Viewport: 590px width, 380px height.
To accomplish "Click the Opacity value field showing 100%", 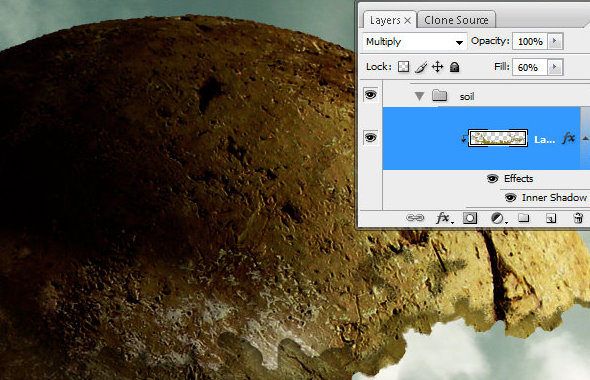I will click(x=530, y=41).
